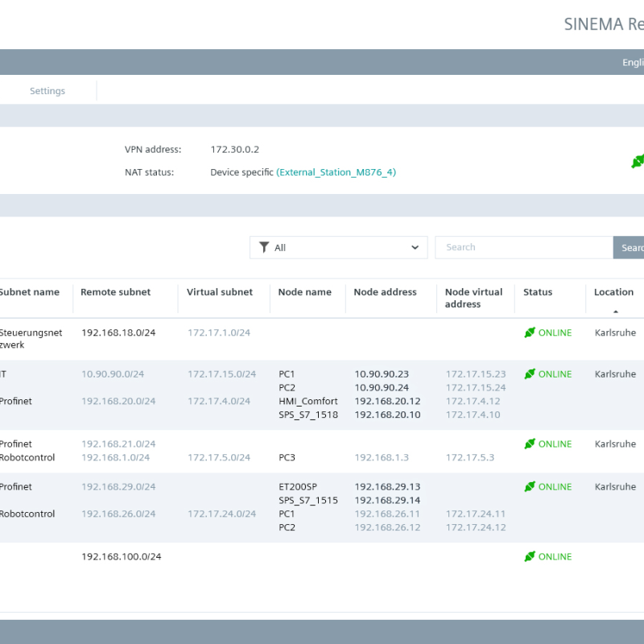Viewport: 644px width, 644px height.
Task: Click the Node virtual address column header
Action: point(473,298)
